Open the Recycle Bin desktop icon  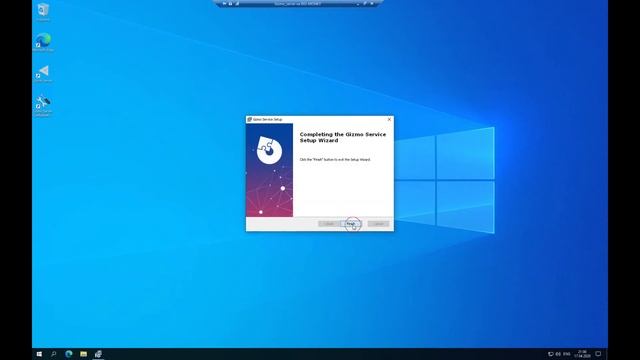click(x=43, y=11)
